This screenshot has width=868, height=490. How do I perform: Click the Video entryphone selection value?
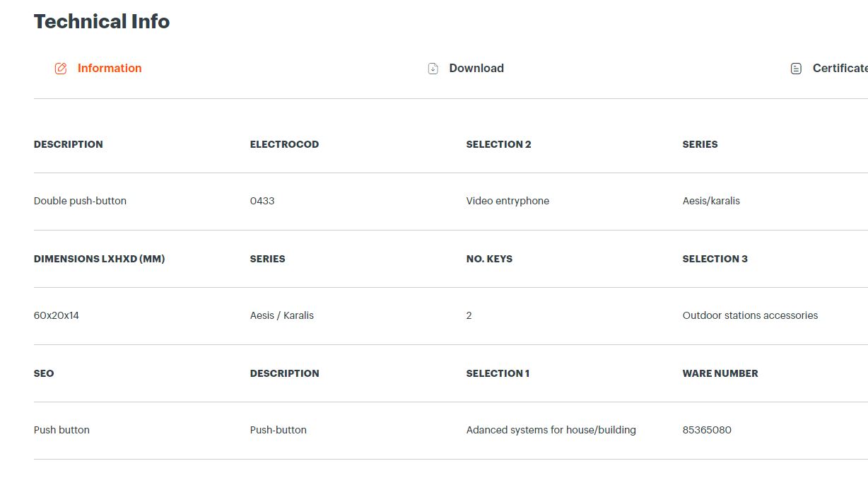(508, 201)
